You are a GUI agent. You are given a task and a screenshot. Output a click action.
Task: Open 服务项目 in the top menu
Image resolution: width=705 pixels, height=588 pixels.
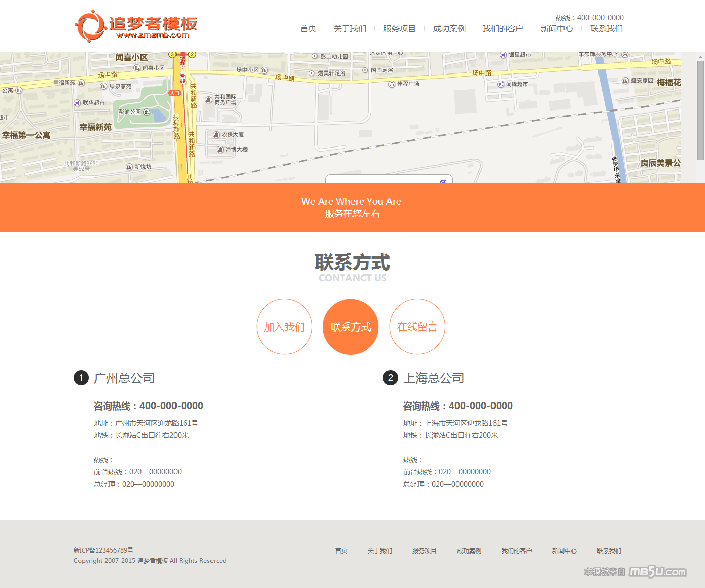point(400,29)
